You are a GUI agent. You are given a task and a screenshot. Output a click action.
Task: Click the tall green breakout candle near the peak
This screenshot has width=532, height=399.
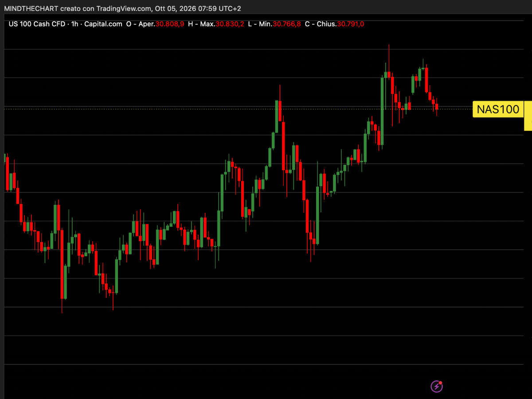pyautogui.click(x=382, y=111)
